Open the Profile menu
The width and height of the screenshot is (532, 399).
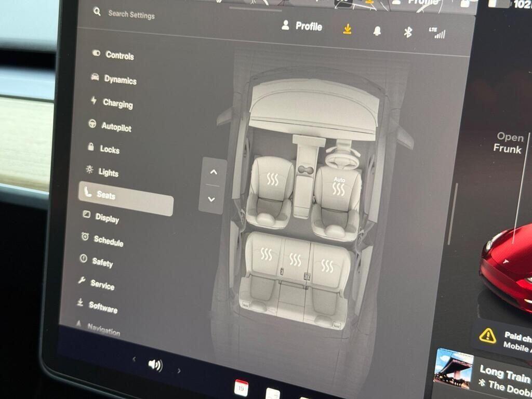point(302,26)
